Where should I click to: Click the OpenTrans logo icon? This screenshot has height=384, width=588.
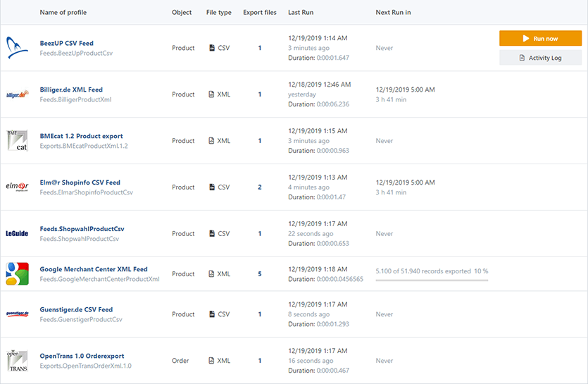coord(17,361)
